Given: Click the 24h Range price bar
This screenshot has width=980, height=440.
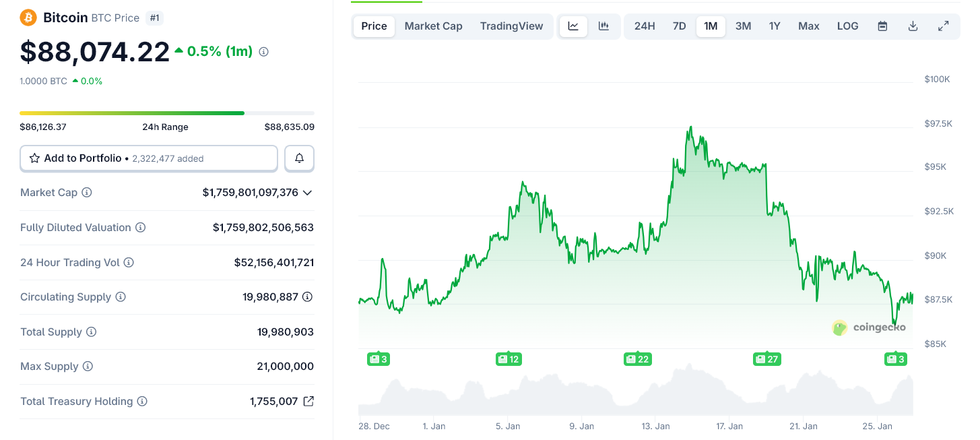Looking at the screenshot, I should [x=166, y=113].
